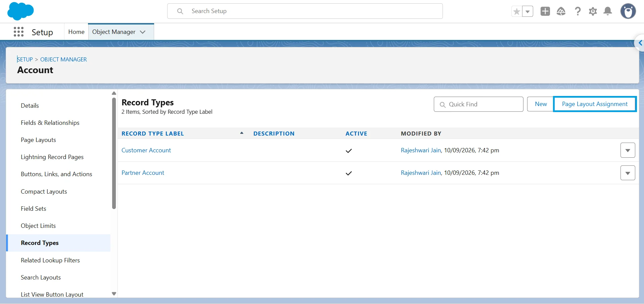This screenshot has height=304, width=644.
Task: Click the OBJECT MANAGER breadcrumb link
Action: click(x=63, y=59)
